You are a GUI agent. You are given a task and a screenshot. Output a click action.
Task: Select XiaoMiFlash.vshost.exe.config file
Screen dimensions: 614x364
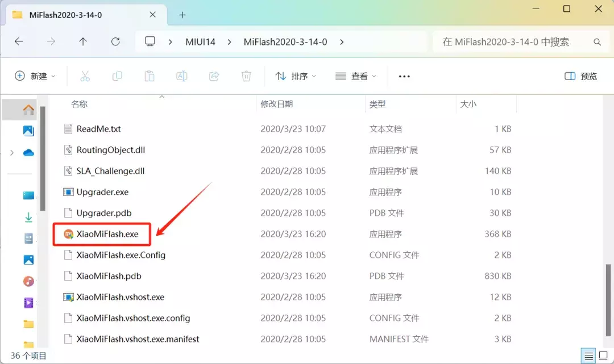click(133, 318)
